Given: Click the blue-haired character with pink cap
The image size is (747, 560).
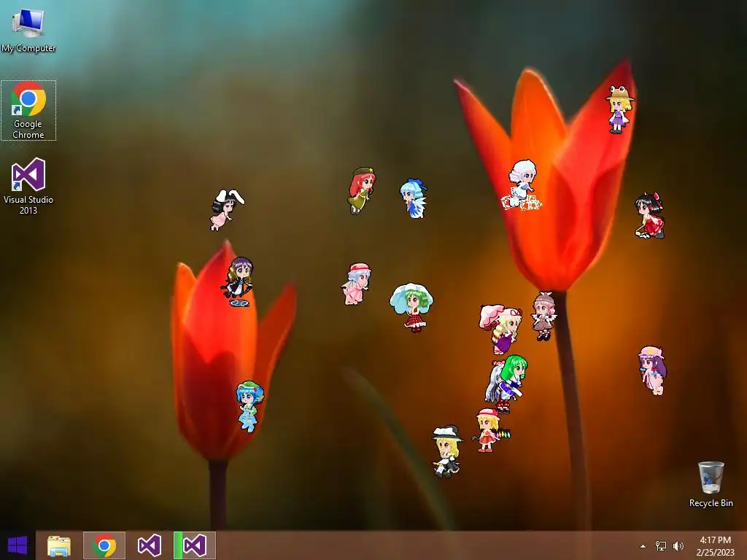Looking at the screenshot, I should coord(356,284).
